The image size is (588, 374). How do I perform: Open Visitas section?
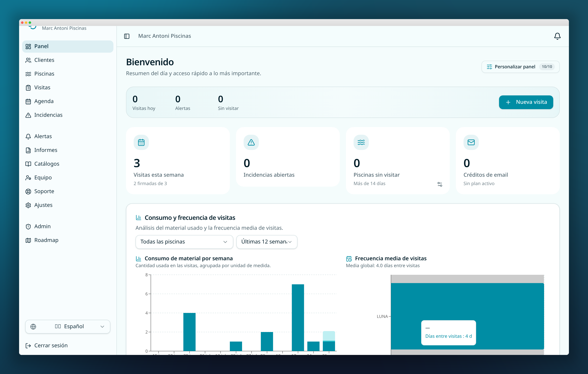(x=68, y=88)
